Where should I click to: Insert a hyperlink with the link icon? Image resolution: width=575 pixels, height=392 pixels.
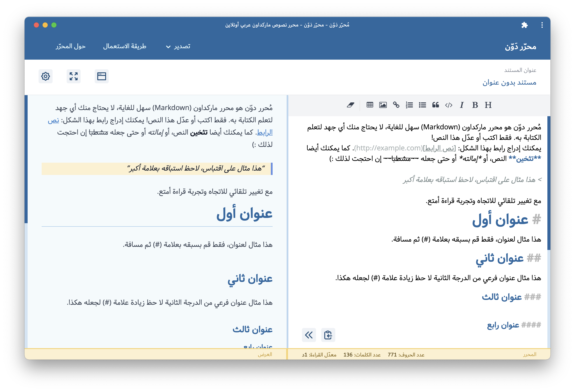[396, 105]
